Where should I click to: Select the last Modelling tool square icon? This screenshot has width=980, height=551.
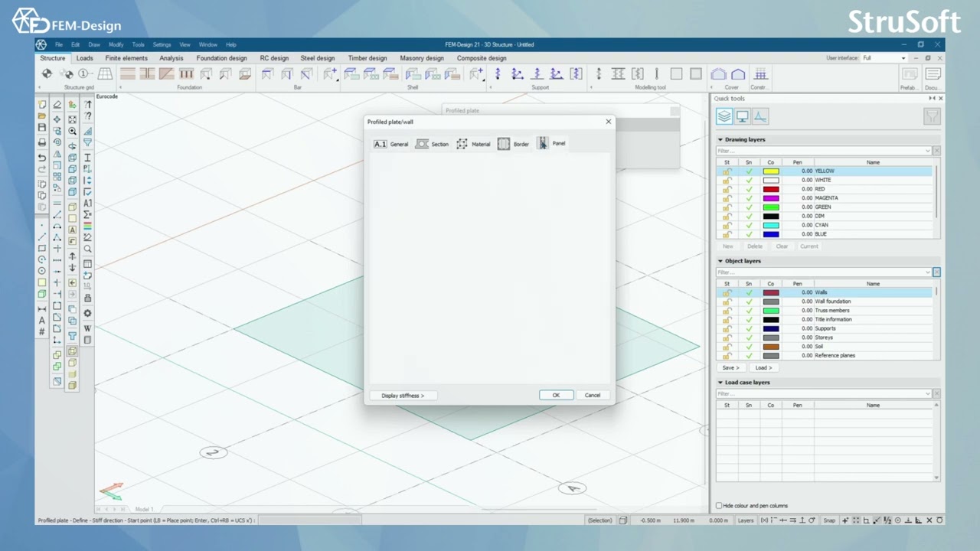(x=695, y=74)
